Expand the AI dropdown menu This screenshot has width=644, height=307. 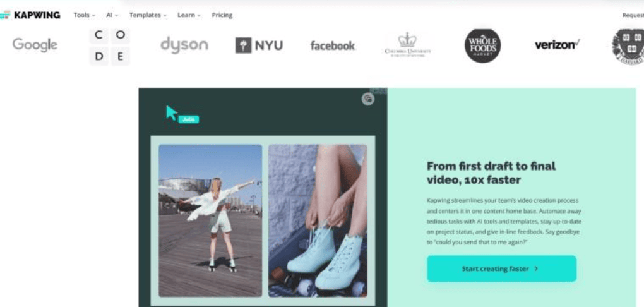112,15
